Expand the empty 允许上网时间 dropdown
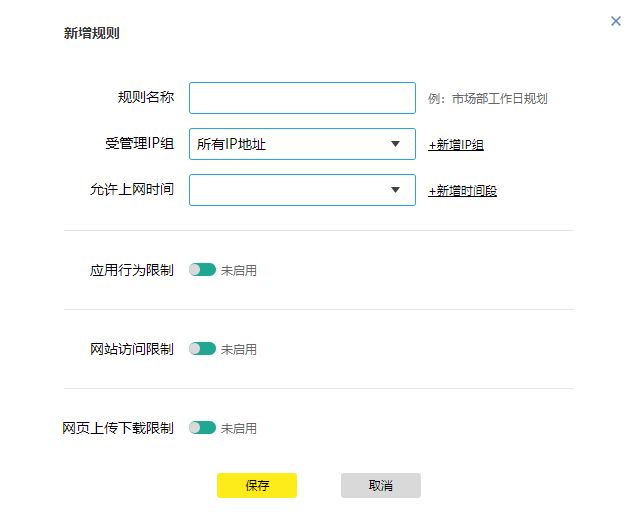The image size is (635, 529). click(302, 190)
